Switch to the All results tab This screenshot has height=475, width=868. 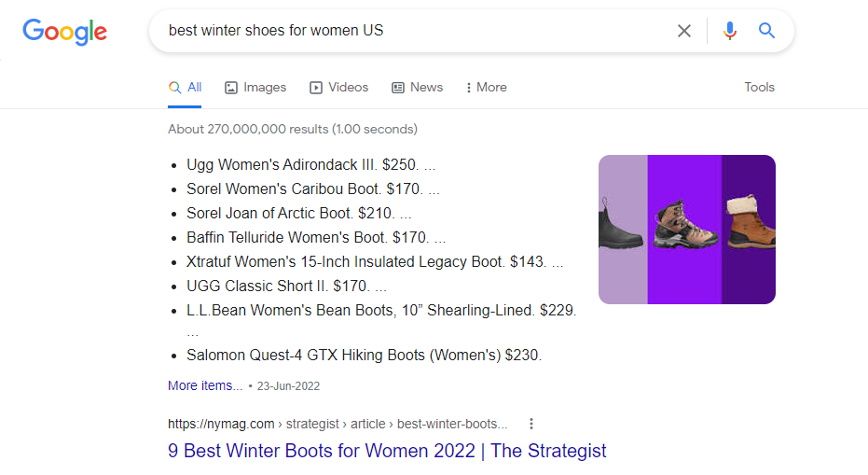[186, 87]
